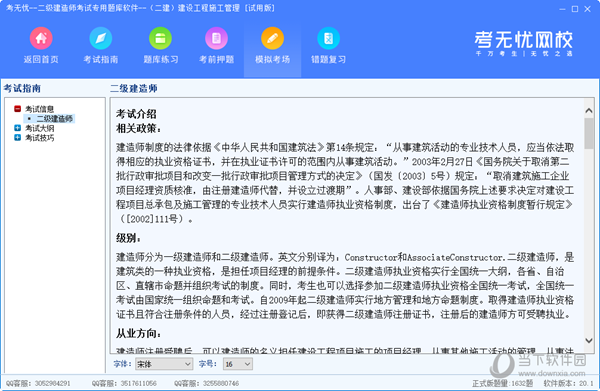Maximize the application window
This screenshot has height=391, width=600.
575,9
